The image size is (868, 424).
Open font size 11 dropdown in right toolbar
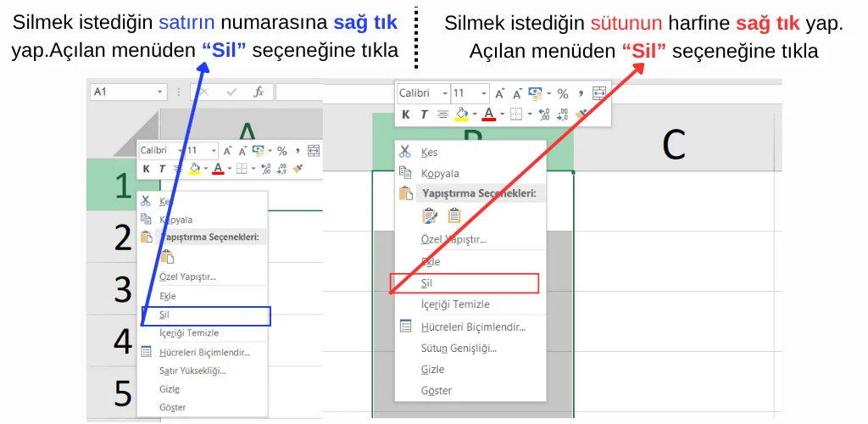pos(484,93)
